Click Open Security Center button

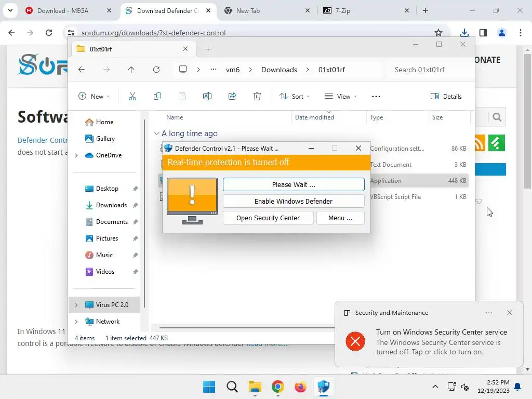268,218
